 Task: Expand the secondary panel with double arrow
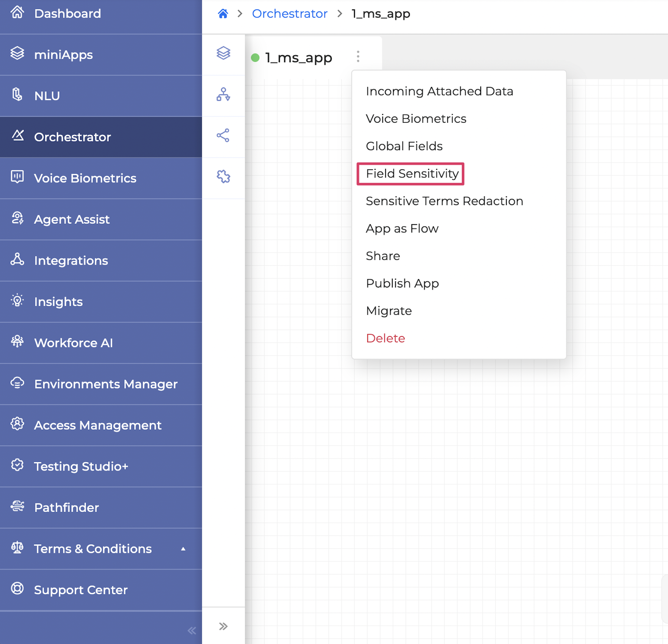(x=223, y=626)
